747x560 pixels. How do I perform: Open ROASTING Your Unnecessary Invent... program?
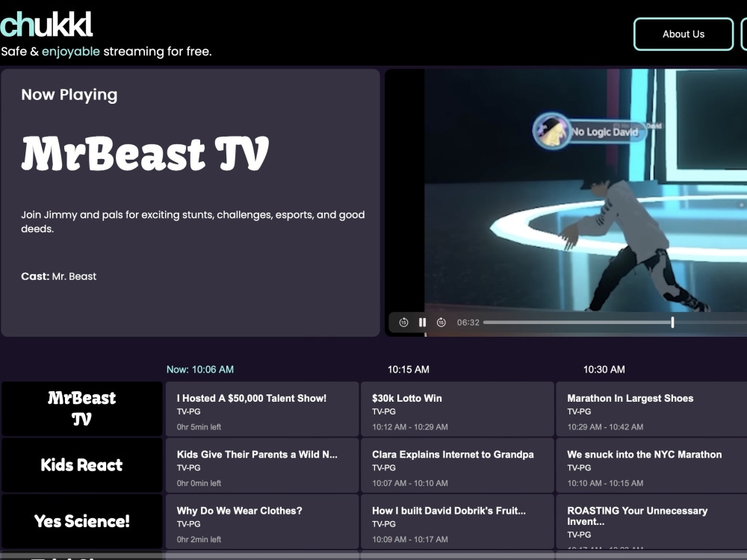[x=651, y=521]
